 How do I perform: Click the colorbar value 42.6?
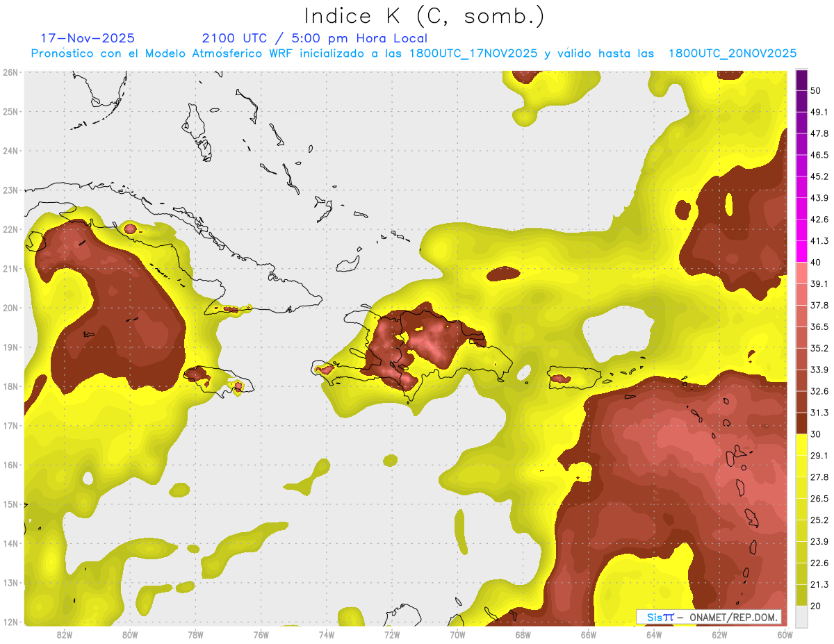(819, 220)
